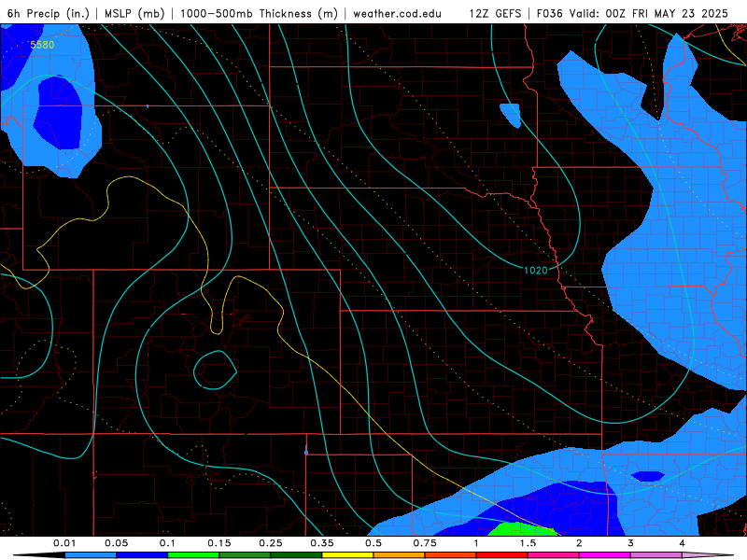Click the '0.75' legend value

point(425,543)
